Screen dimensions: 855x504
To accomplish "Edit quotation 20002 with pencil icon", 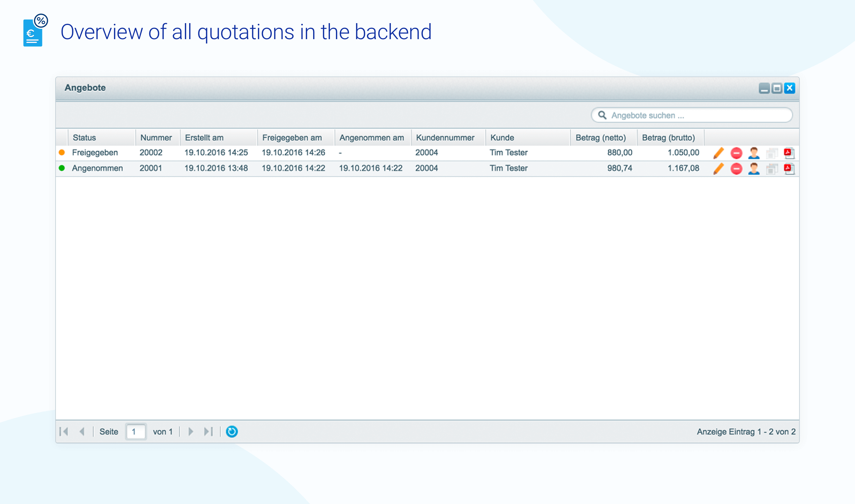I will pos(719,153).
